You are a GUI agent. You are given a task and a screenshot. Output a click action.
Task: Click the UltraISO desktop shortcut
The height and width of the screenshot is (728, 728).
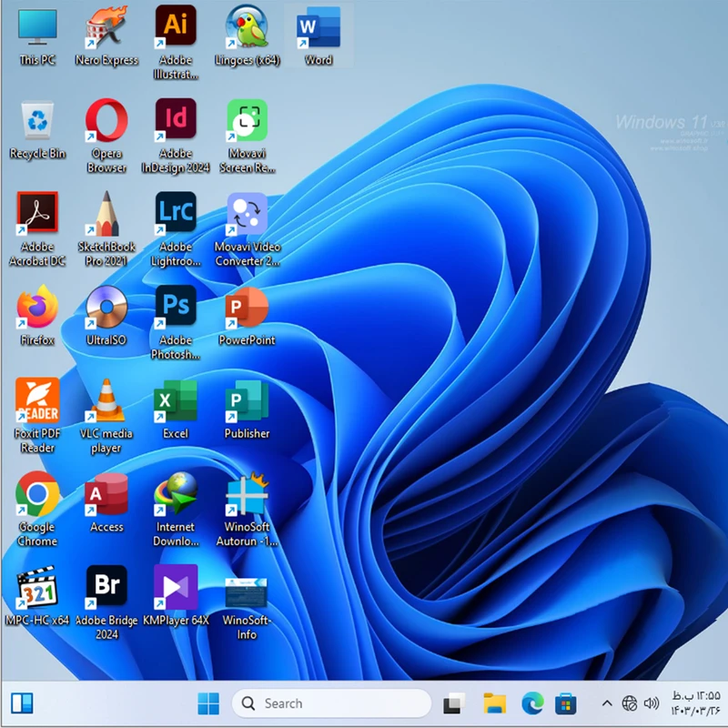(x=106, y=308)
